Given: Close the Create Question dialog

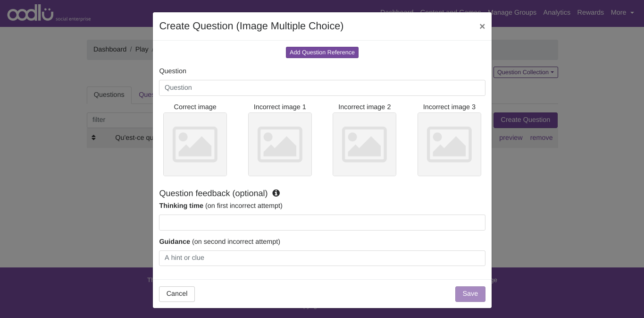Looking at the screenshot, I should (482, 26).
